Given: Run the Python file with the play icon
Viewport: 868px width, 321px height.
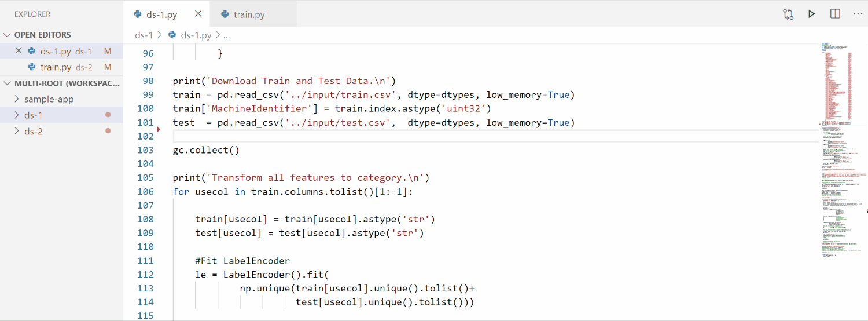Looking at the screenshot, I should [812, 14].
